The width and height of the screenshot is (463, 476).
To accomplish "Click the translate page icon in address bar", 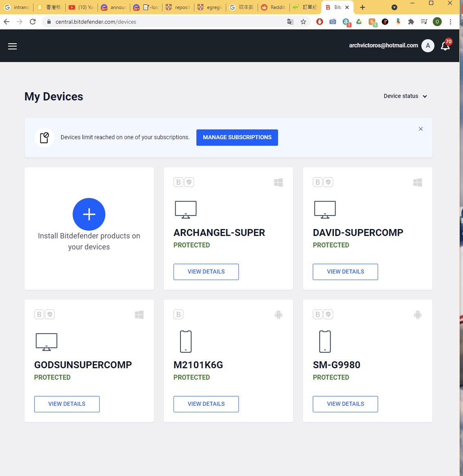I will [290, 22].
